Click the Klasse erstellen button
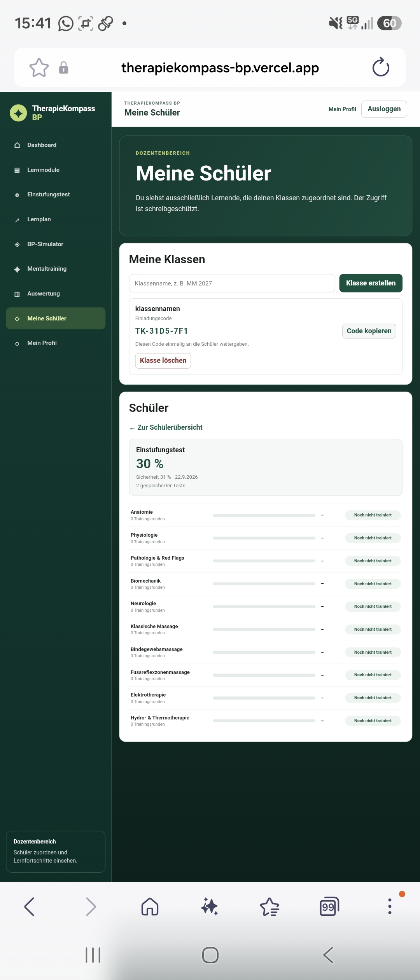This screenshot has width=420, height=980. pyautogui.click(x=371, y=283)
